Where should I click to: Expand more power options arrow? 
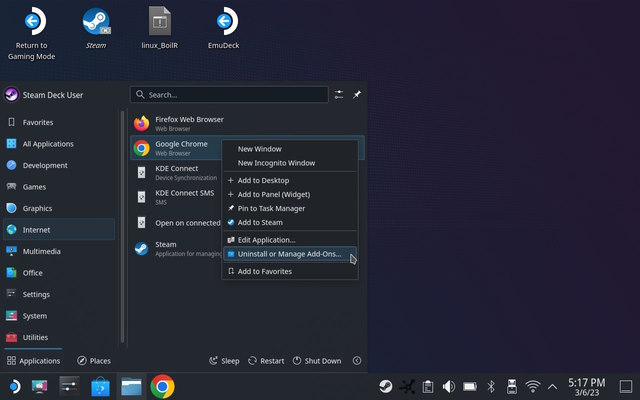point(357,361)
